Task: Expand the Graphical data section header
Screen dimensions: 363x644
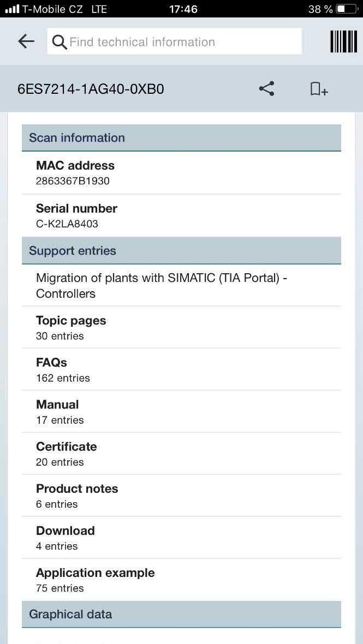Action: (x=181, y=615)
